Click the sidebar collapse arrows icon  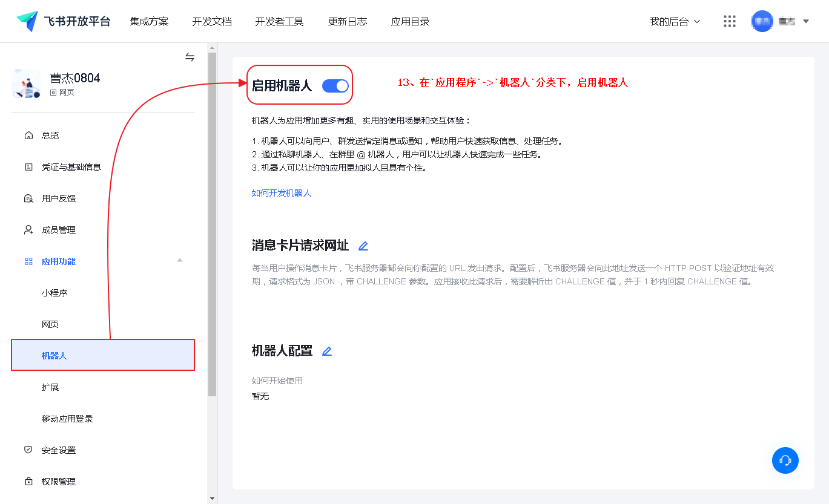(x=190, y=57)
